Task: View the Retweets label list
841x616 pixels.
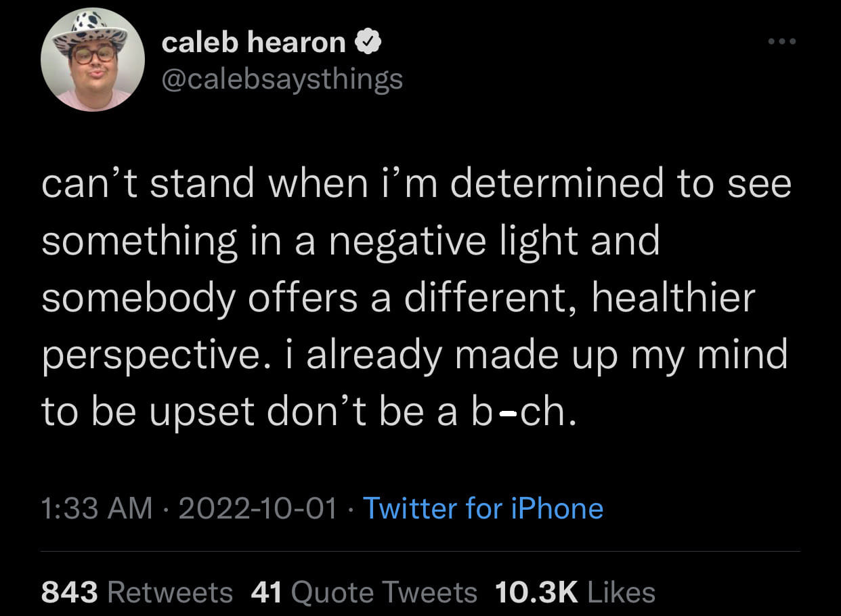Action: pyautogui.click(x=170, y=592)
